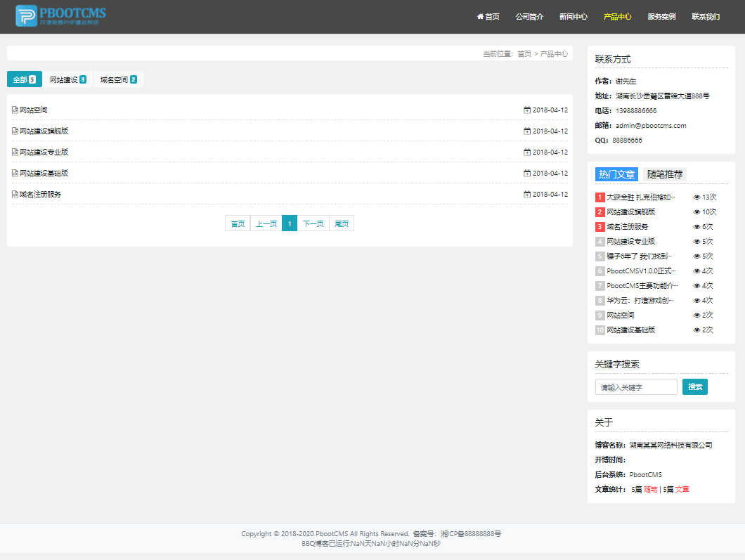Click 上一页 pagination button

point(266,223)
